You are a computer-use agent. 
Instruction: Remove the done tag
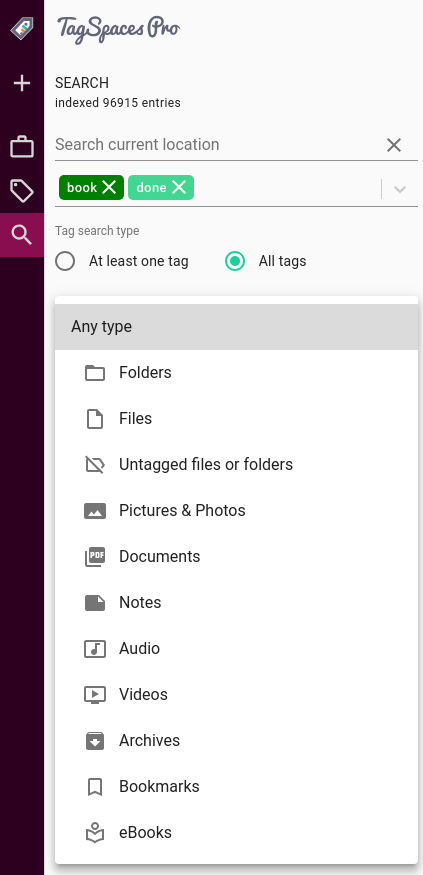[179, 187]
